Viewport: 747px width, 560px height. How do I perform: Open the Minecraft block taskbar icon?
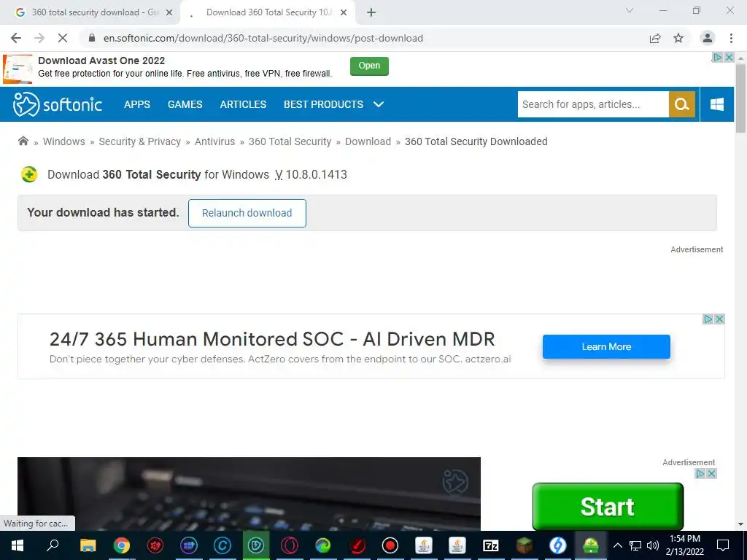click(x=524, y=545)
